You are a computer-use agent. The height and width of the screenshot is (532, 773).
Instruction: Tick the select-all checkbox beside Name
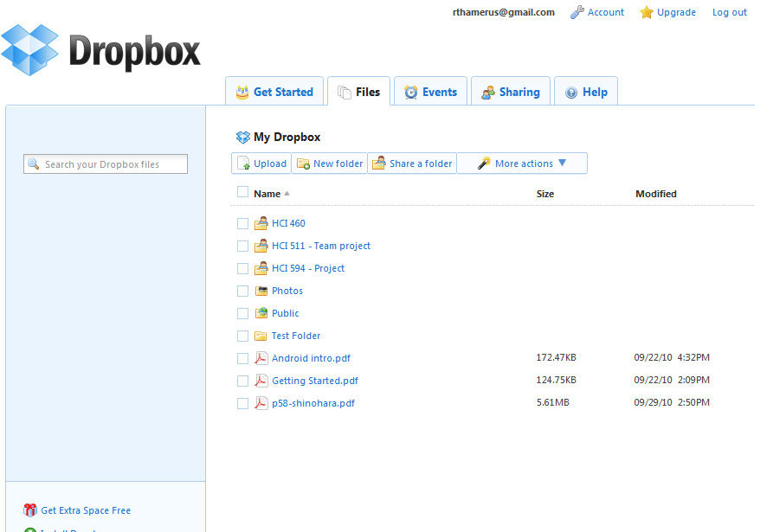pyautogui.click(x=242, y=192)
